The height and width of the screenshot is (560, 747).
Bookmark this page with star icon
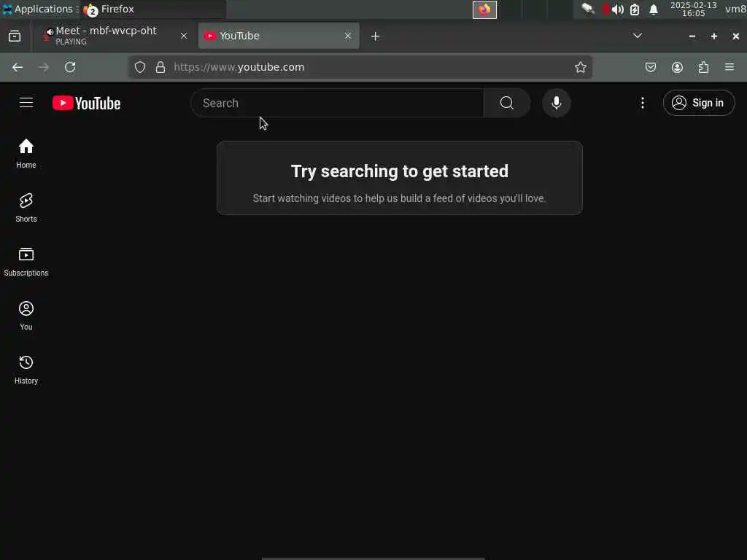pyautogui.click(x=580, y=67)
